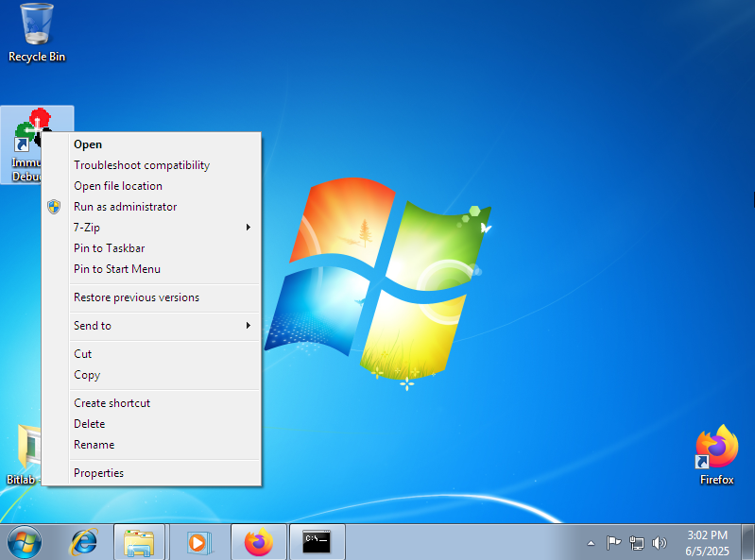
Task: Choose Copy from context menu
Action: pos(152,375)
